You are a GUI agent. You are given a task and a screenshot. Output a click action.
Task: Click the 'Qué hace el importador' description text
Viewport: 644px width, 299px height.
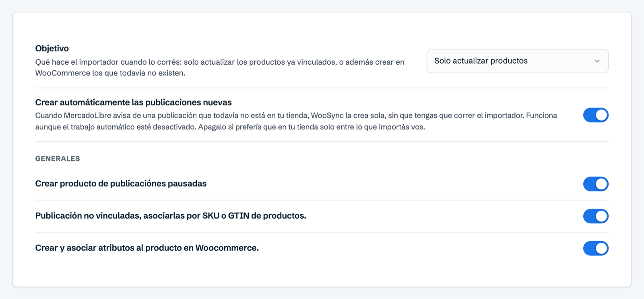coord(220,68)
